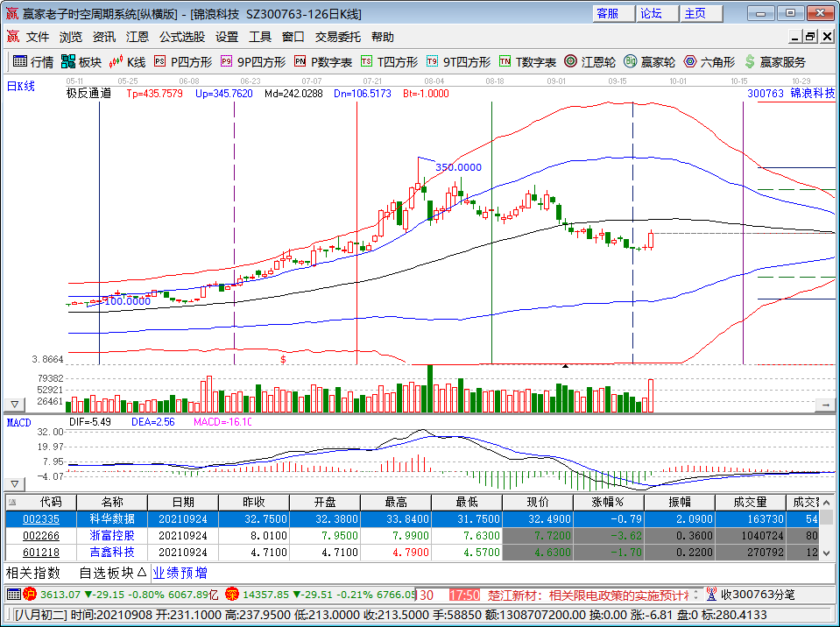The image size is (840, 627).
Task: Click the black triangle marker on time axis
Action: (565, 366)
